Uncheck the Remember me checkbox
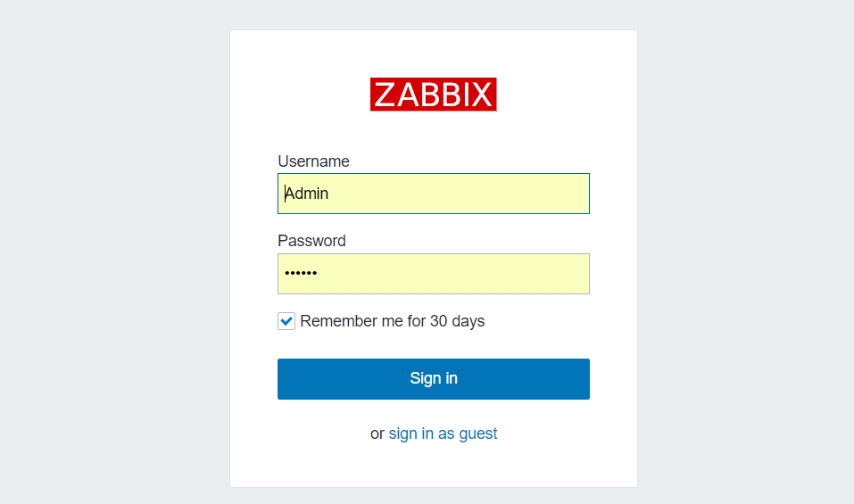Image resolution: width=854 pixels, height=504 pixels. [286, 321]
